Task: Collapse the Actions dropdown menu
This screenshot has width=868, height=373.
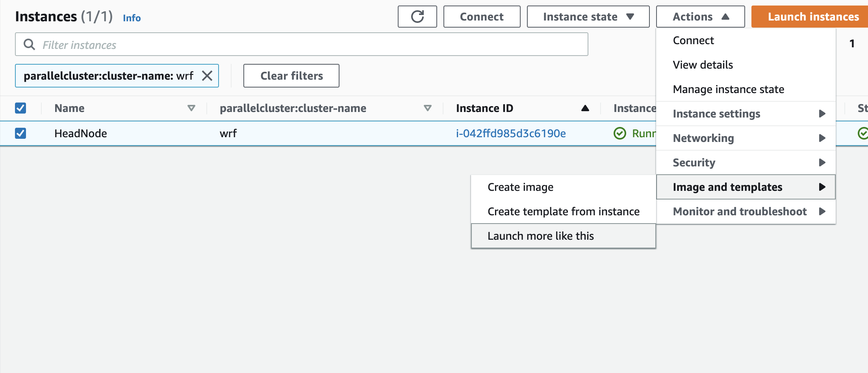Action: 700,17
